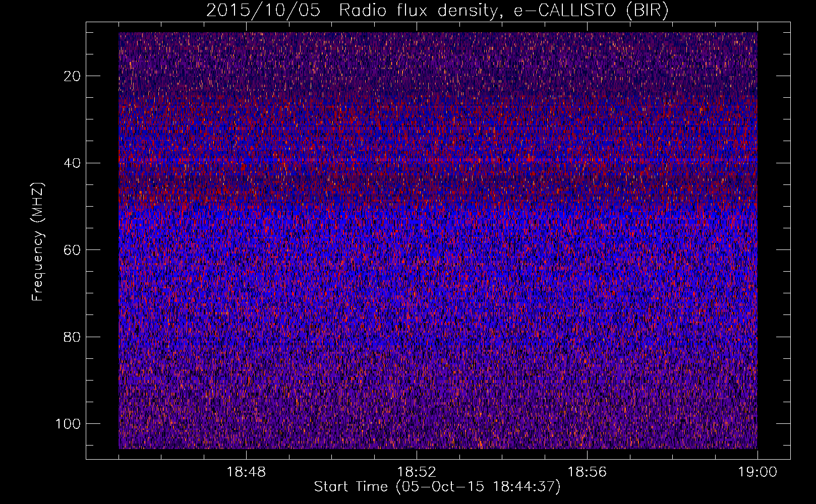Click the 60 frequency tick label
Screen dimensions: 816x504
pos(72,250)
